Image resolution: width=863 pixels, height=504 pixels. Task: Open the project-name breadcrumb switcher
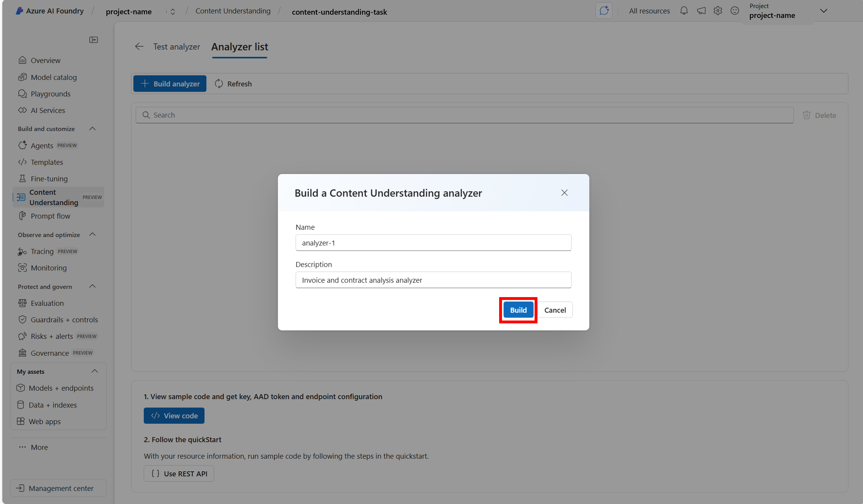[172, 12]
